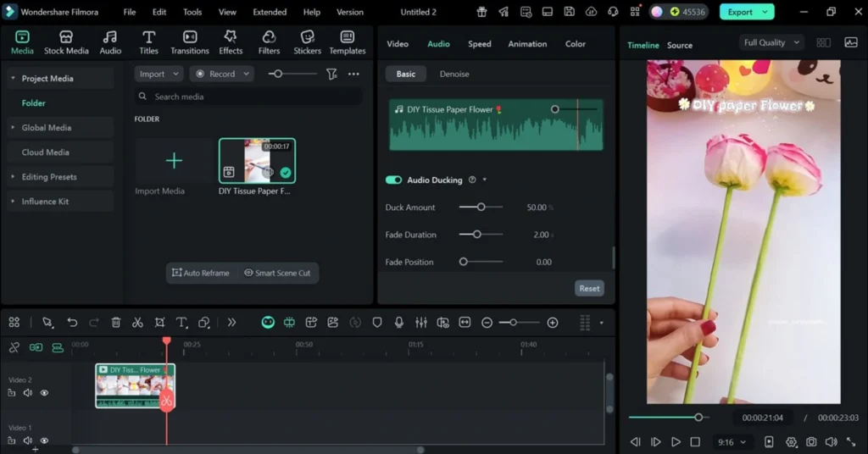The image size is (868, 454).
Task: Open the Tools menu
Action: coord(192,13)
